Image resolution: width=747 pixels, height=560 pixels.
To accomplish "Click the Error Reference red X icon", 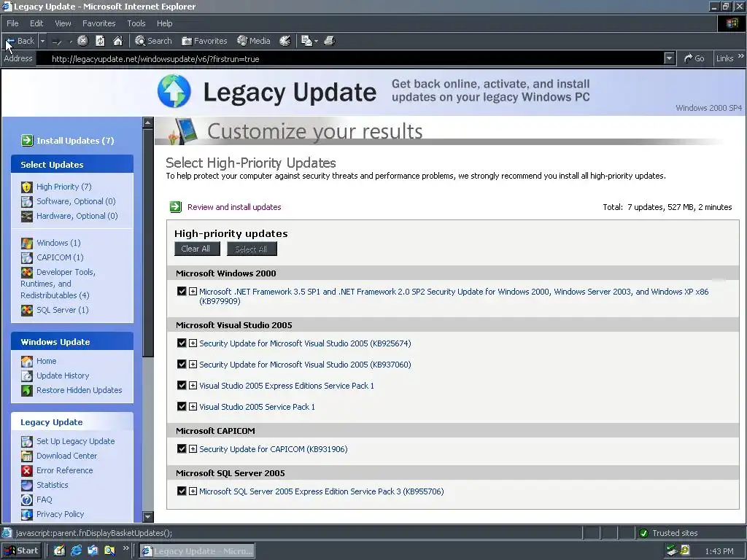I will click(27, 471).
